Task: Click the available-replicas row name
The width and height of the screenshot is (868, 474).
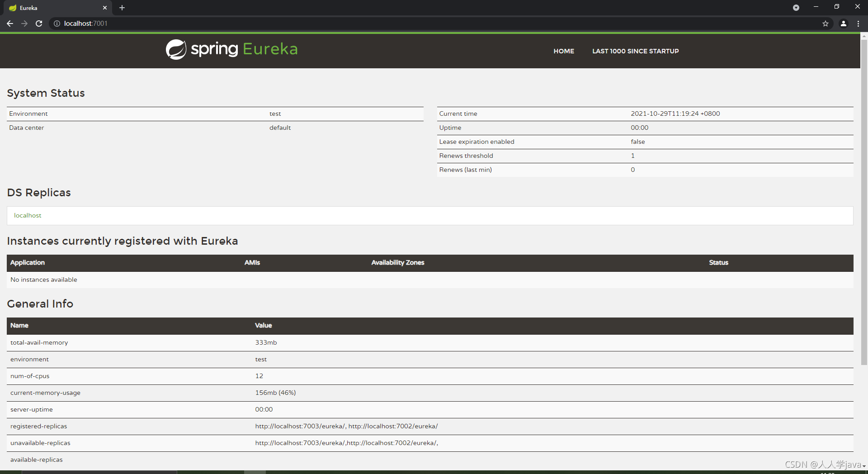Action: click(37, 460)
